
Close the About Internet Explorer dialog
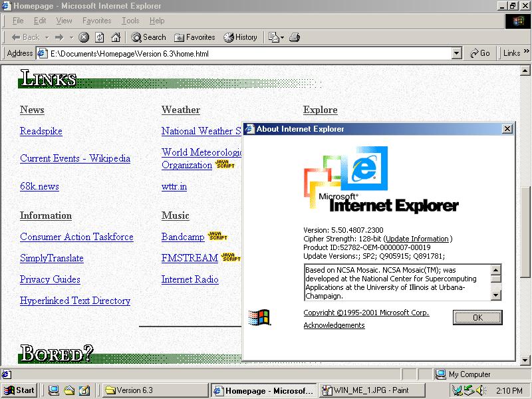507,129
